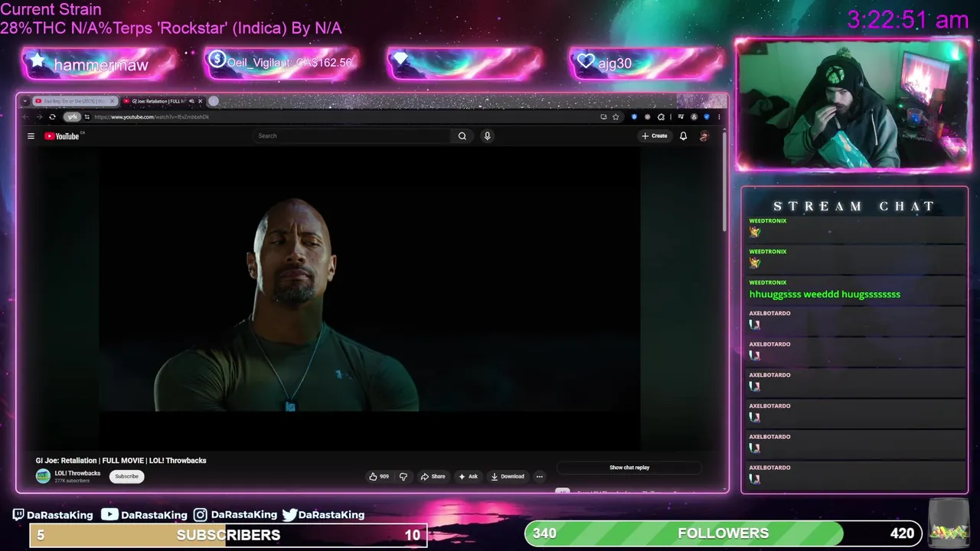Open the browser extensions puzzle icon
Viewport: 980px width, 551px height.
[661, 117]
